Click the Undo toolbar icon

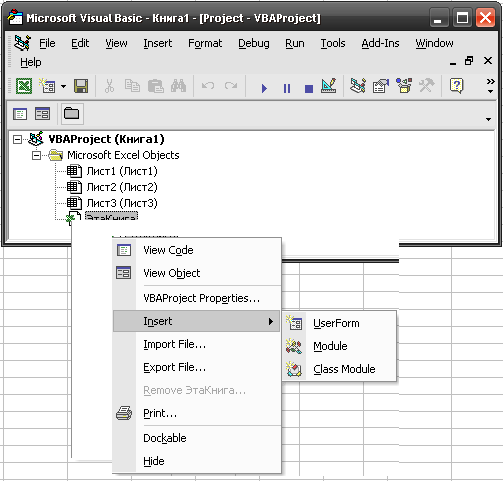pyautogui.click(x=208, y=86)
